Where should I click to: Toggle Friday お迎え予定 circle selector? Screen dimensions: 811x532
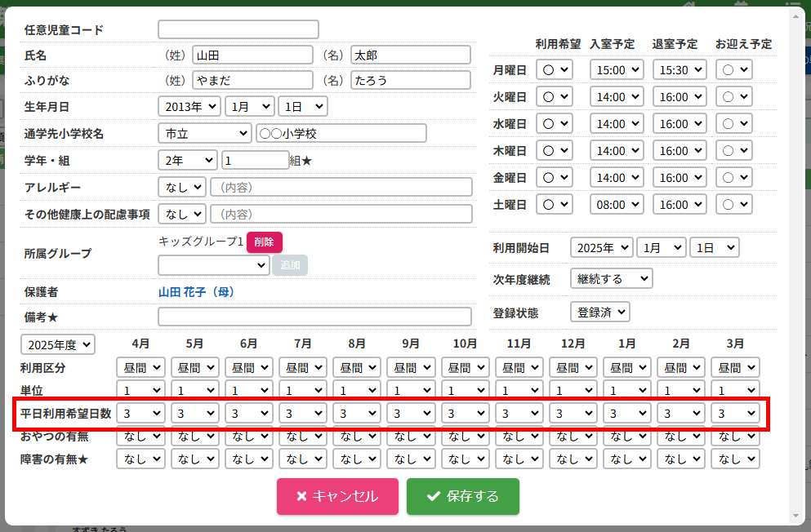pos(733,178)
